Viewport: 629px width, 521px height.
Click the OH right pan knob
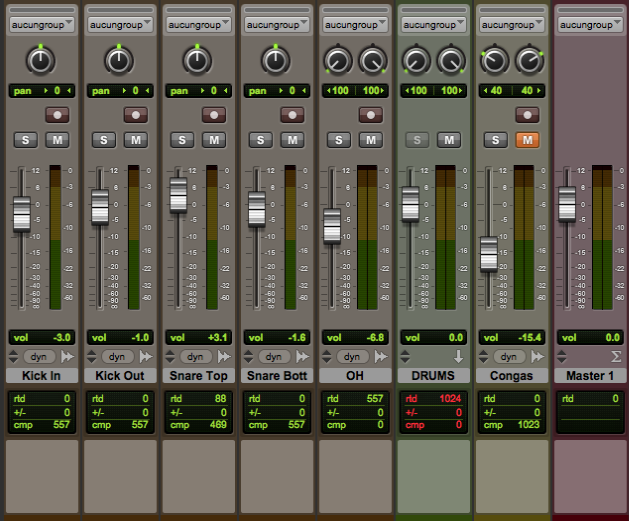pyautogui.click(x=373, y=61)
